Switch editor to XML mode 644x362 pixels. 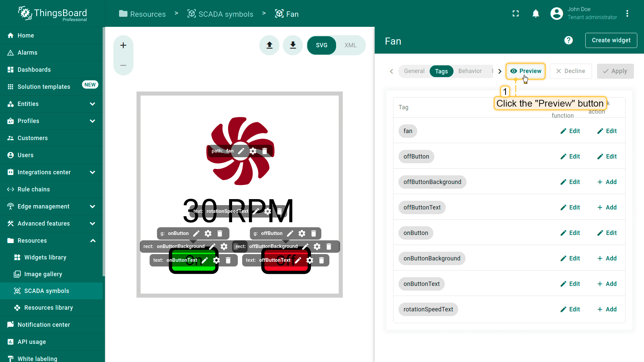click(x=350, y=45)
